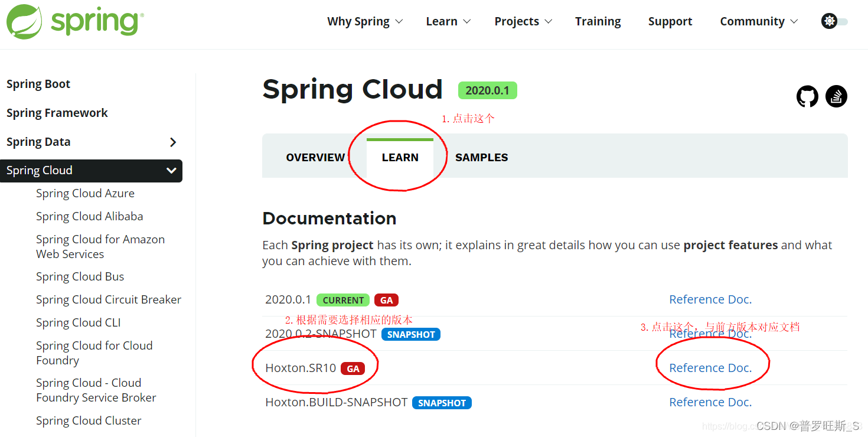The height and width of the screenshot is (437, 868).
Task: Expand the Projects navigation menu
Action: [x=523, y=21]
